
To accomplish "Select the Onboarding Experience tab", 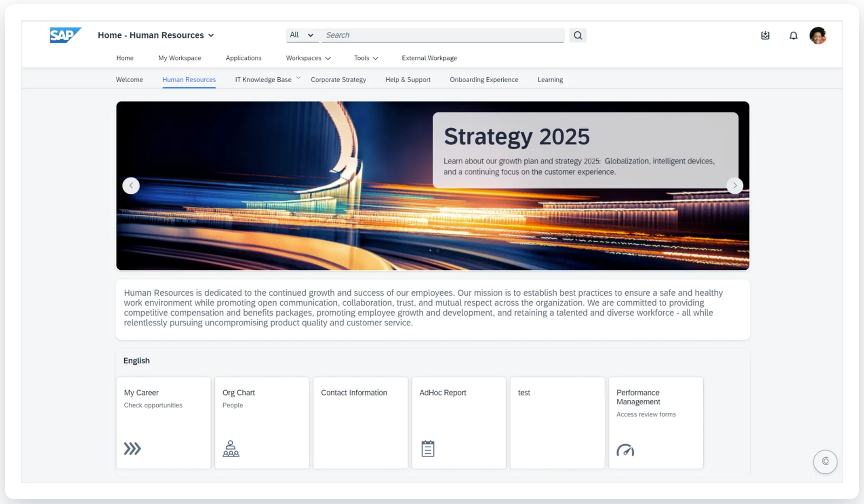I will click(x=484, y=80).
